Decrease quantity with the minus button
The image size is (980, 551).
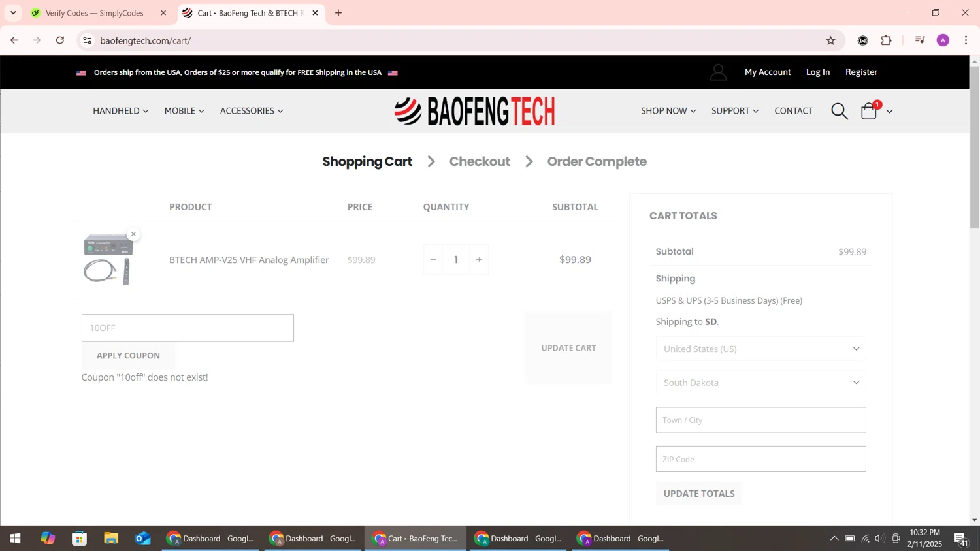pyautogui.click(x=433, y=260)
